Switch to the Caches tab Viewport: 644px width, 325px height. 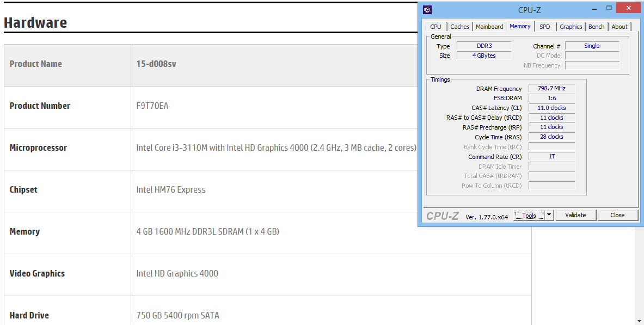click(x=459, y=27)
